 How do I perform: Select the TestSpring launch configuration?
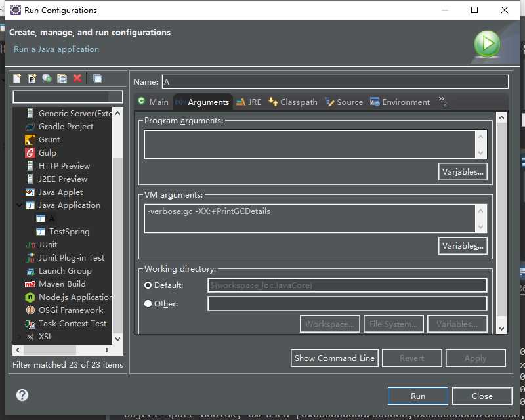click(70, 232)
